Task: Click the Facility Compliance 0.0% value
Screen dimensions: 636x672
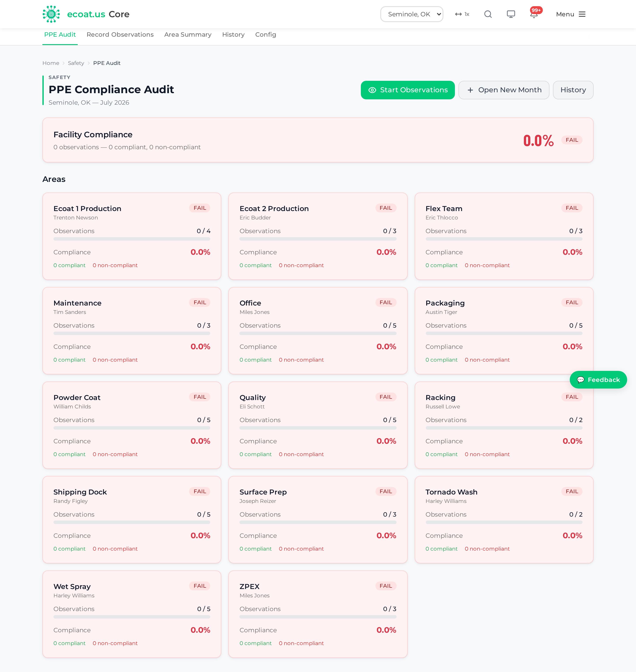Action: pos(538,140)
